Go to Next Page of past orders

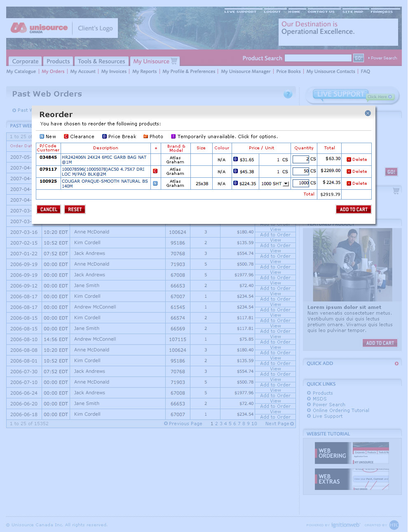279,424
